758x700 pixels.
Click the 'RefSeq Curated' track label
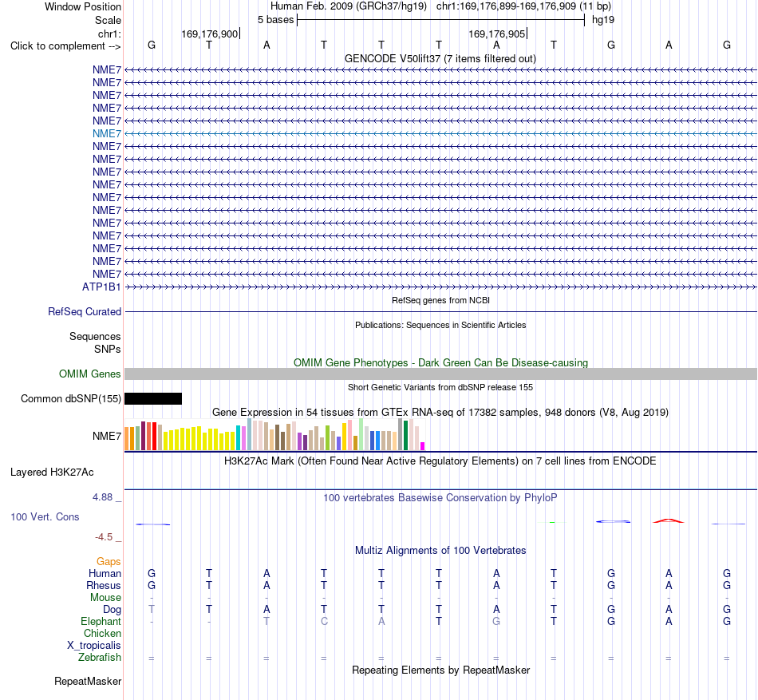[x=84, y=312]
